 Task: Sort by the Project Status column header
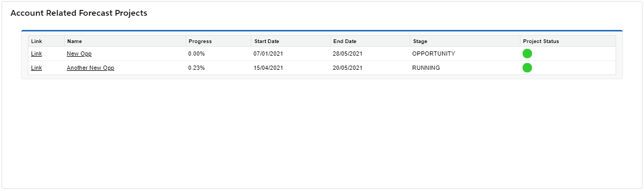tap(568, 41)
